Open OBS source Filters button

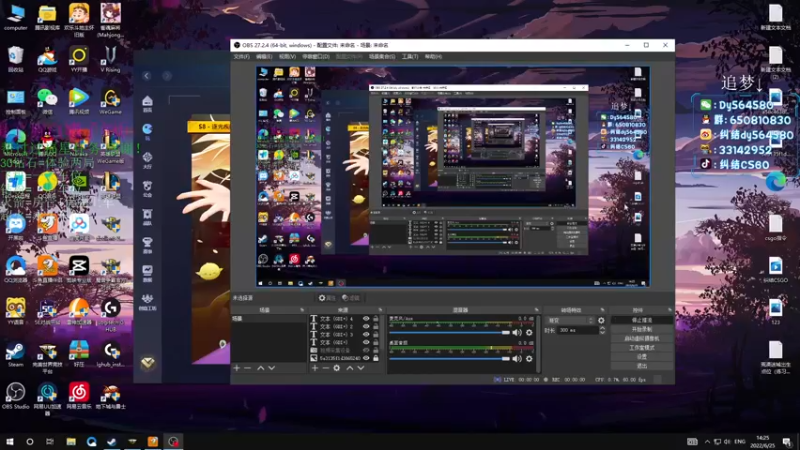pyautogui.click(x=351, y=298)
